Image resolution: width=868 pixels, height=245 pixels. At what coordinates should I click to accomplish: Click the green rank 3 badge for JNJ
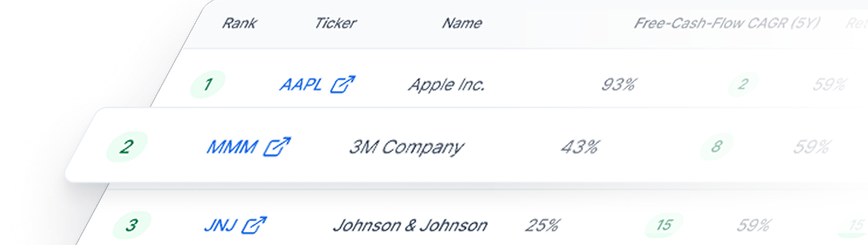click(x=131, y=225)
